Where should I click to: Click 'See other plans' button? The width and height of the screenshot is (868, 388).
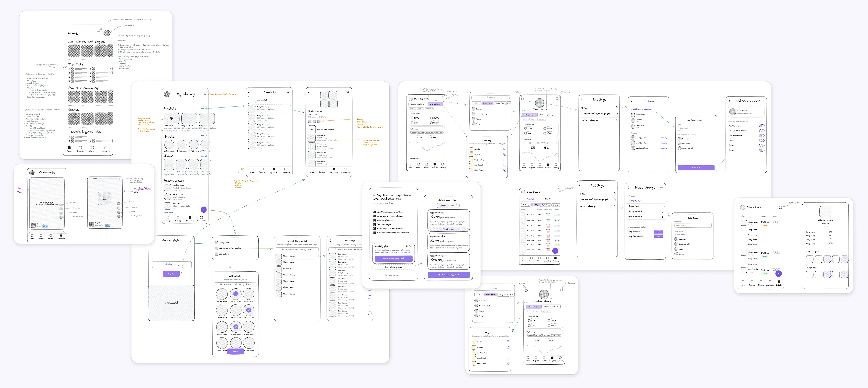[x=393, y=267]
